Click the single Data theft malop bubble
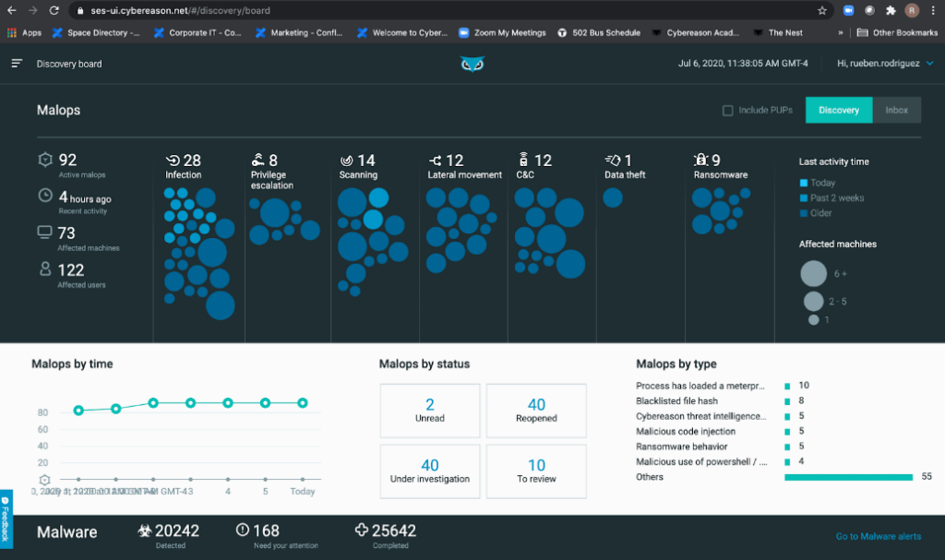Screen dimensions: 945x560 (613, 197)
